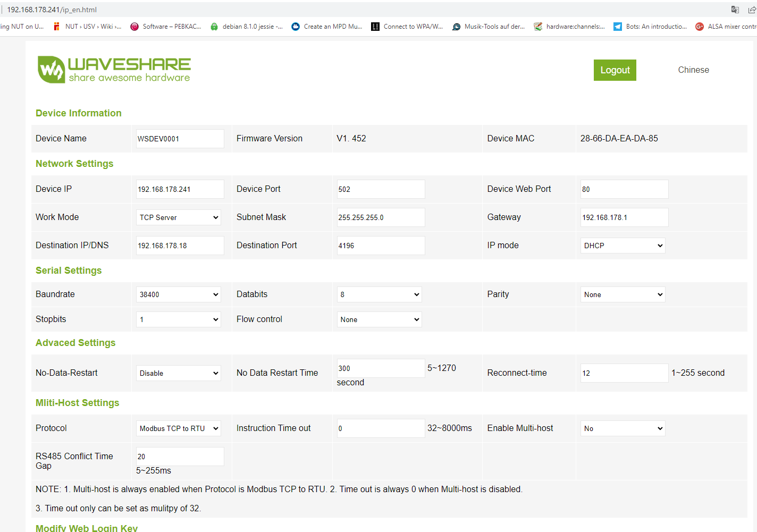
Task: Open the Enable Multi-host dropdown
Action: pos(623,428)
